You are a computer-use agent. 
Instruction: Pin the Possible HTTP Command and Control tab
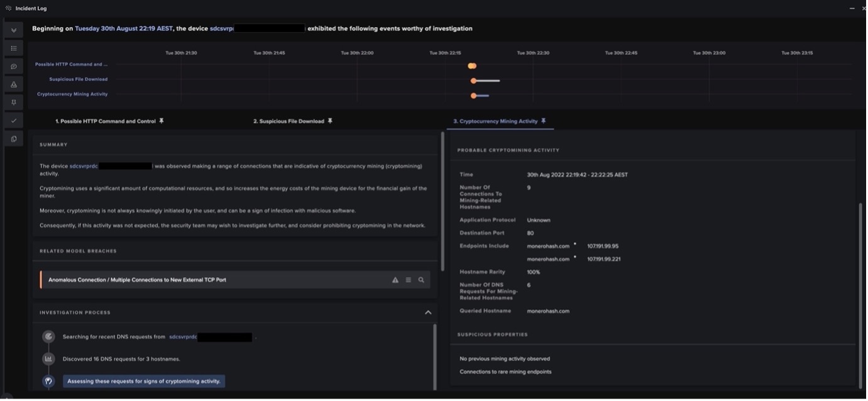(162, 121)
